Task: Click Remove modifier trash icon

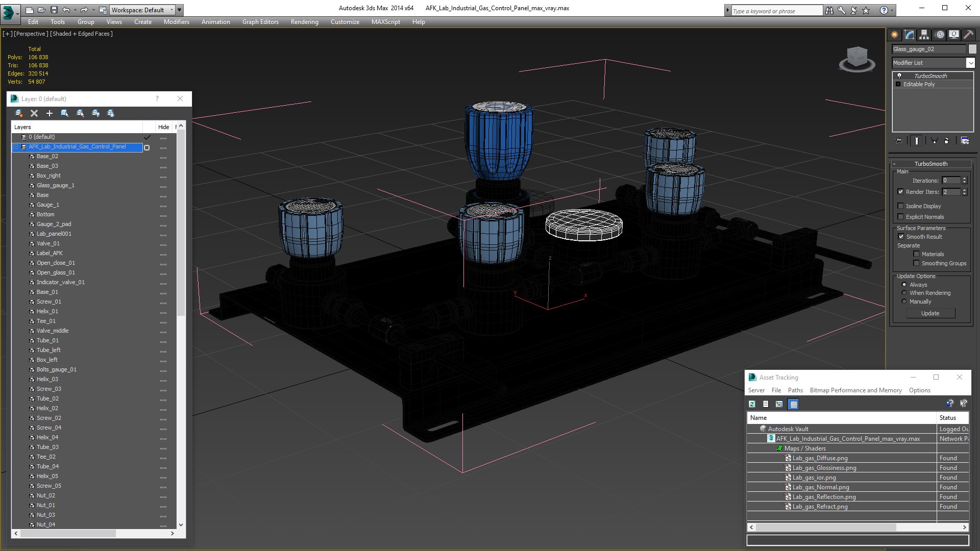Action: (947, 141)
